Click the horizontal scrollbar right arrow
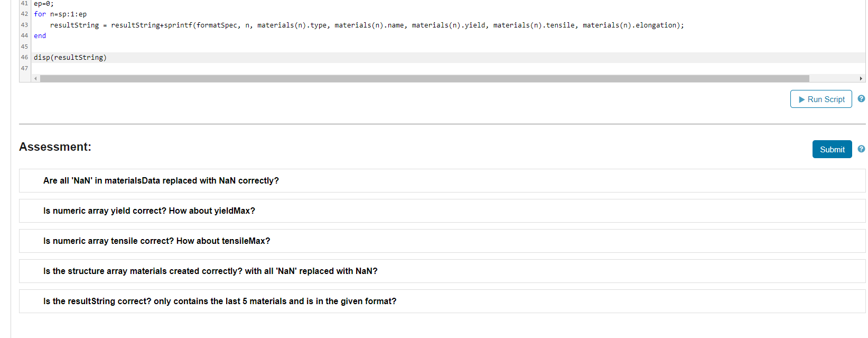Screen dimensions: 868x338 pyautogui.click(x=861, y=78)
